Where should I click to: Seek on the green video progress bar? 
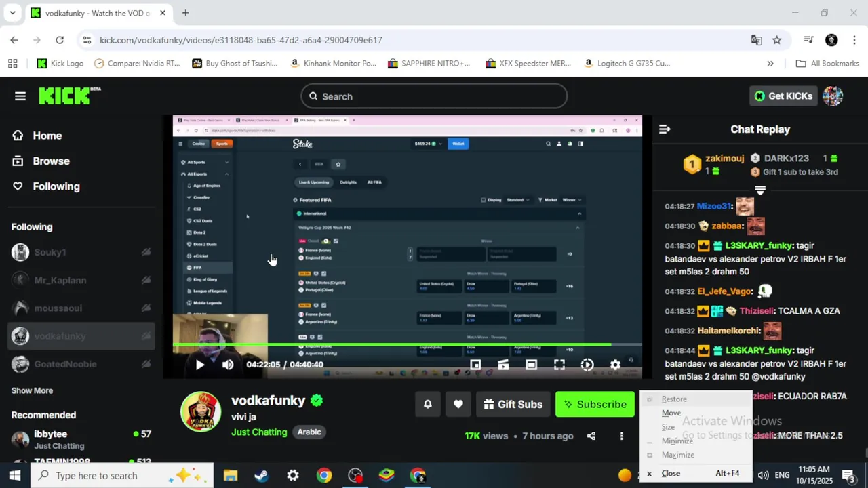[407, 345]
